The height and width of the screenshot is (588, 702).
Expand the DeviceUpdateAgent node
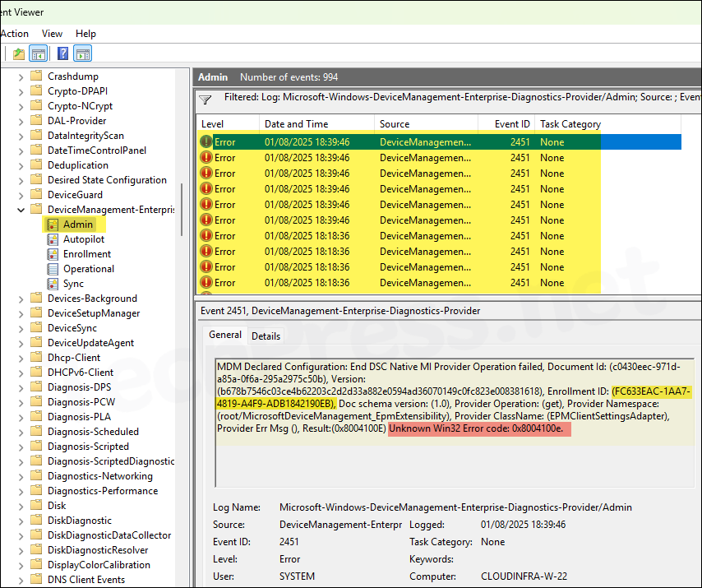point(21,344)
